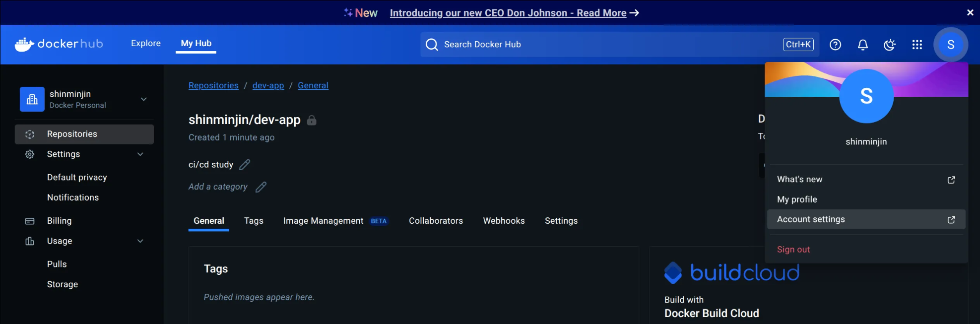Click external link icon for Account settings
980x324 pixels.
pyautogui.click(x=951, y=219)
